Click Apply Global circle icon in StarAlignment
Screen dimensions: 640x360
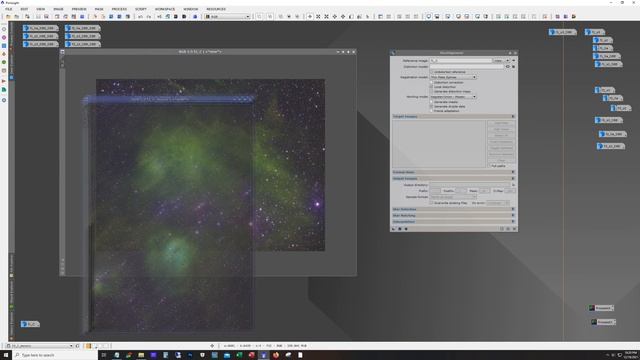406,229
